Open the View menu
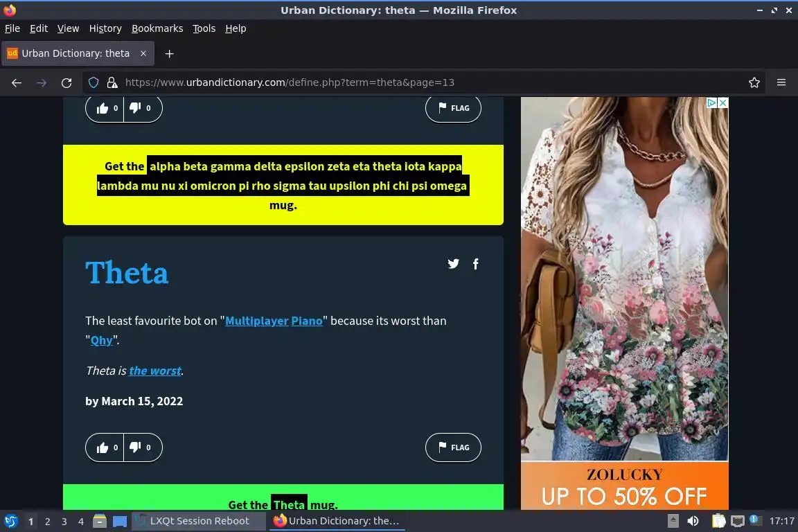The width and height of the screenshot is (798, 532). pyautogui.click(x=68, y=28)
